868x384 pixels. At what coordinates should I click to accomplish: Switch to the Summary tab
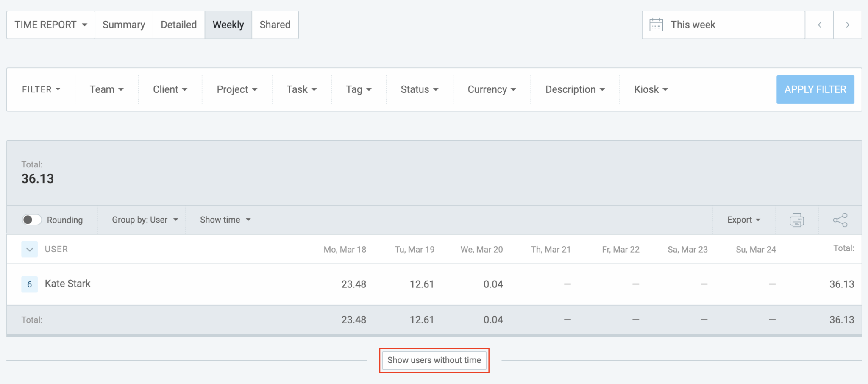pos(124,25)
